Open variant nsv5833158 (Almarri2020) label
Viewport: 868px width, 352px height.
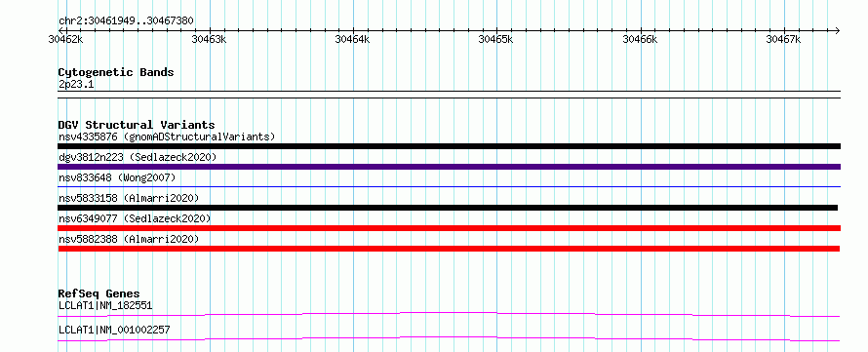[x=129, y=198]
